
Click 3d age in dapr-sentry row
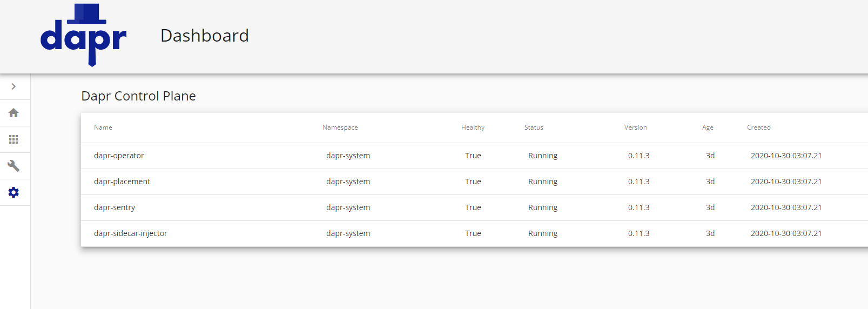tap(710, 207)
